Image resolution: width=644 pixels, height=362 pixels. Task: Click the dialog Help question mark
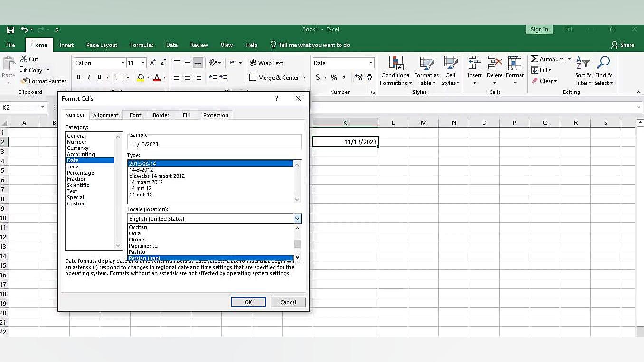(277, 98)
